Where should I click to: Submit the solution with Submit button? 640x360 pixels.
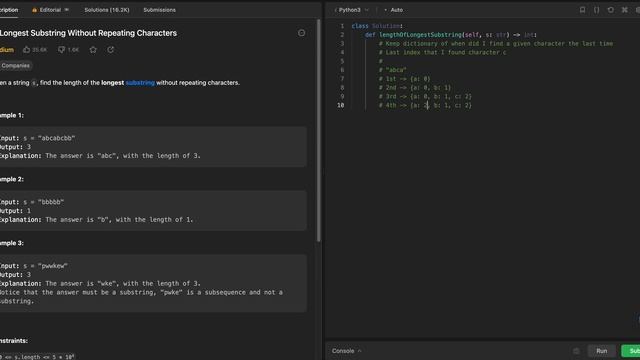point(631,351)
